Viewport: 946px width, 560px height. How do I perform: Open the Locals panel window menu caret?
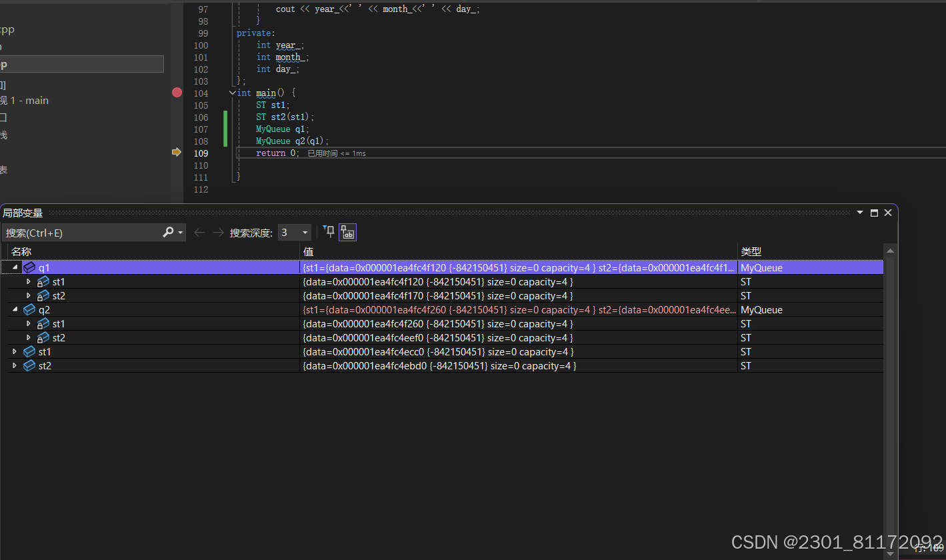click(x=859, y=212)
